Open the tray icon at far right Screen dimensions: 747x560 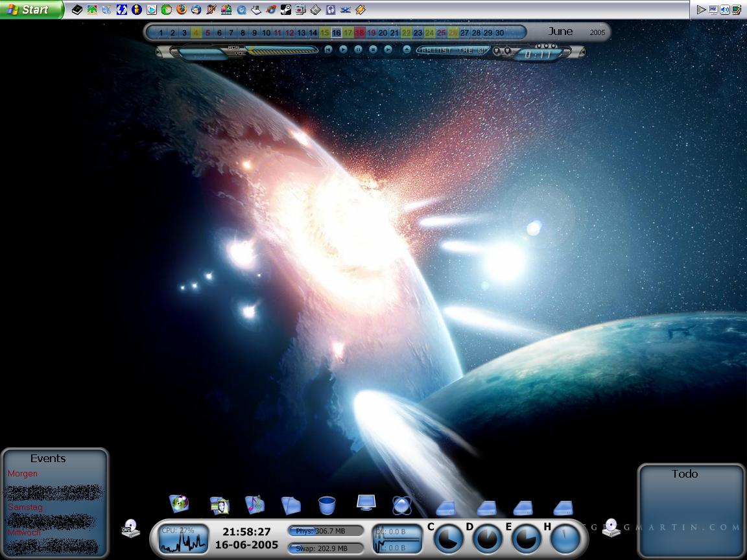(x=737, y=10)
